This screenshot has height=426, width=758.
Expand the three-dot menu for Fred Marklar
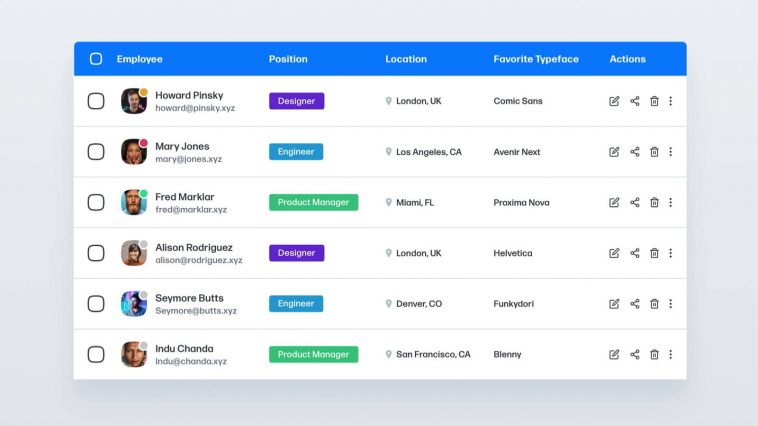tap(670, 202)
